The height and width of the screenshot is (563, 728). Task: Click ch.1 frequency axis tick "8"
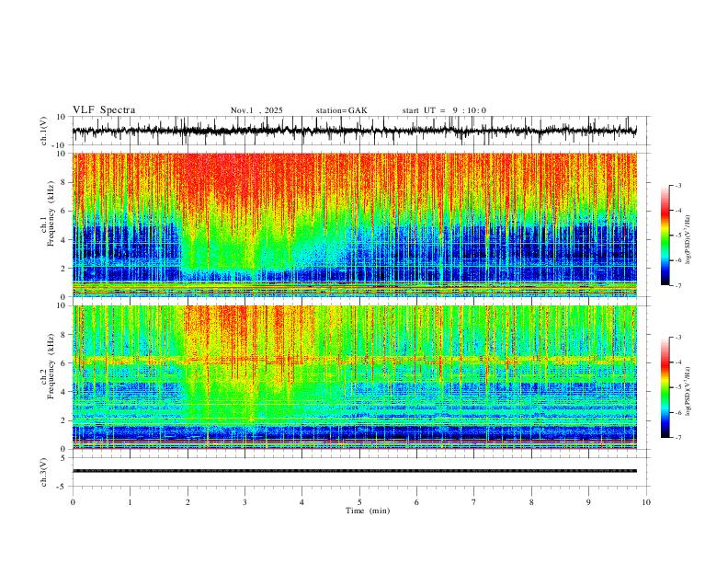coord(63,182)
